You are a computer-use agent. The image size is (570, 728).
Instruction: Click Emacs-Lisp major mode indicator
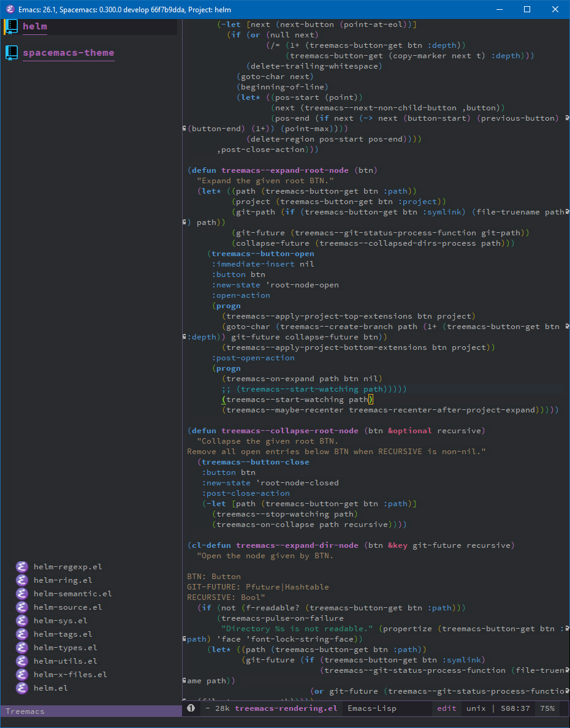[372, 708]
